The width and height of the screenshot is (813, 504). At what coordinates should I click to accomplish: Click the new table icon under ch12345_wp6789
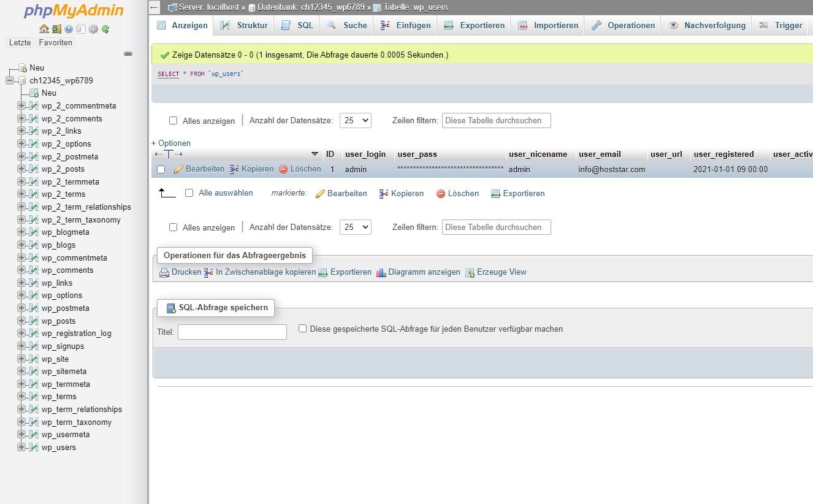(x=34, y=93)
